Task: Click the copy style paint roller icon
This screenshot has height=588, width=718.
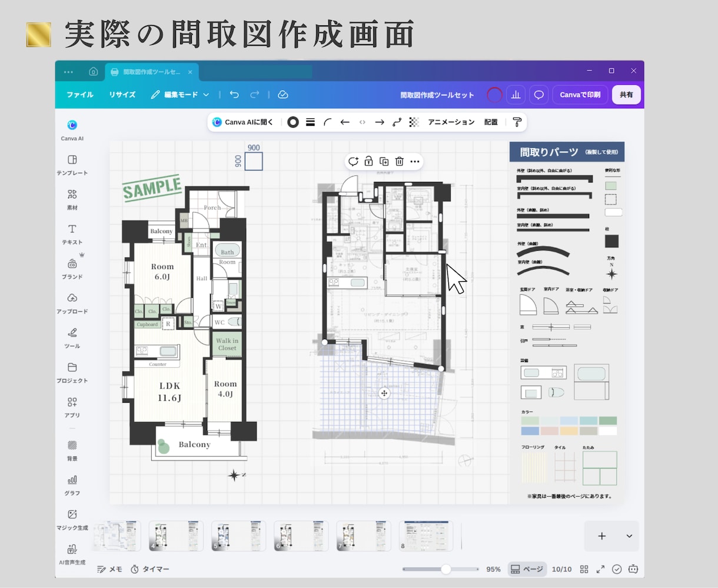Action: tap(517, 122)
